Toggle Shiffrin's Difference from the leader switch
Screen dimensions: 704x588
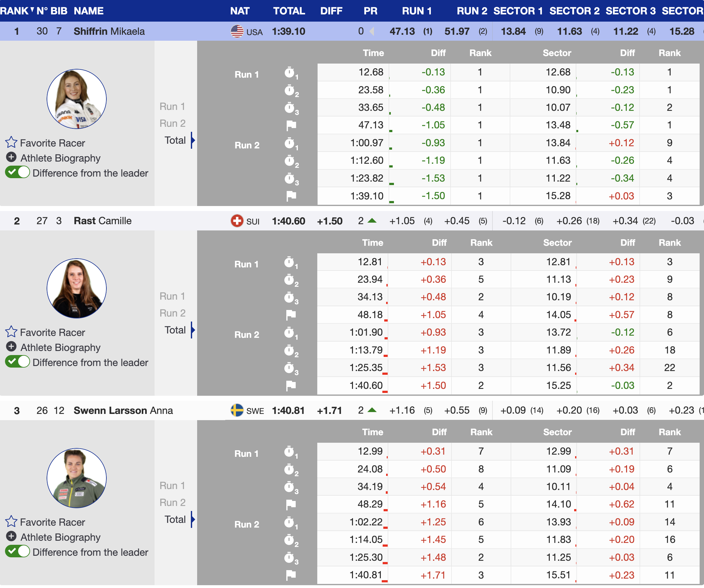point(18,173)
